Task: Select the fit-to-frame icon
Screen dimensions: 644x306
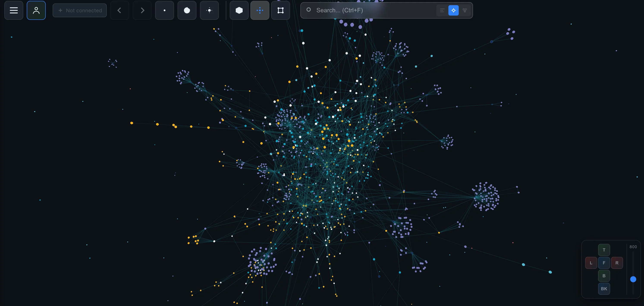Action: point(280,10)
